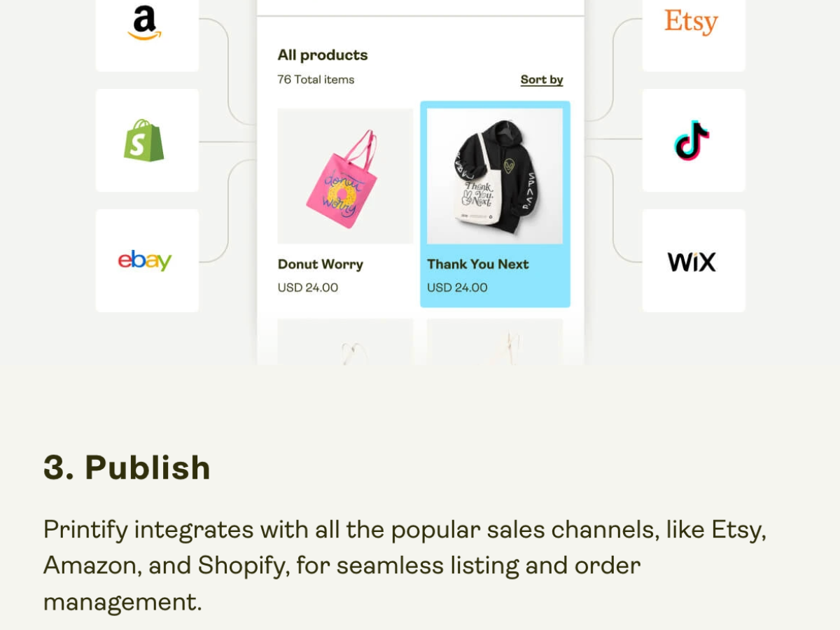840x630 pixels.
Task: Click the Donut Worry tote bag image
Action: pyautogui.click(x=345, y=176)
